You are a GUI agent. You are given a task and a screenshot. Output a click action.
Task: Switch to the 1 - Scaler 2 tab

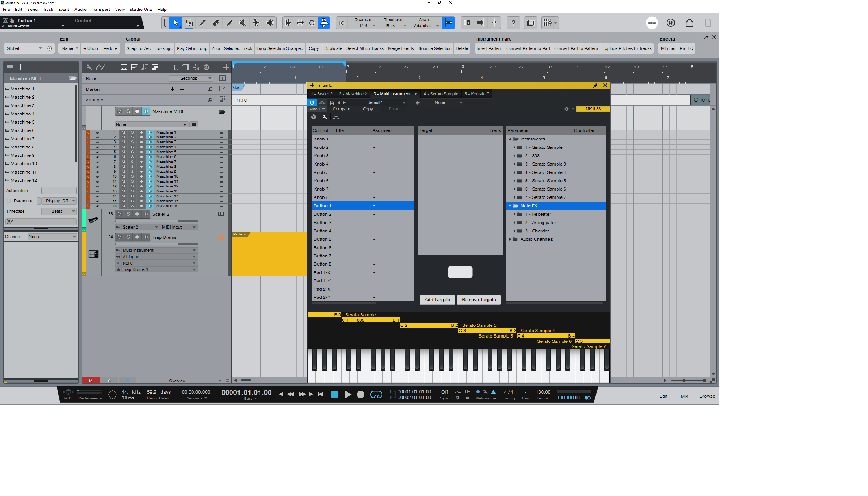[321, 94]
